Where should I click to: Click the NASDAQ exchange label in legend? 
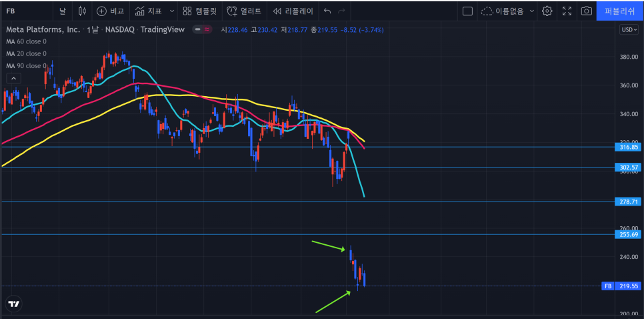pyautogui.click(x=119, y=29)
